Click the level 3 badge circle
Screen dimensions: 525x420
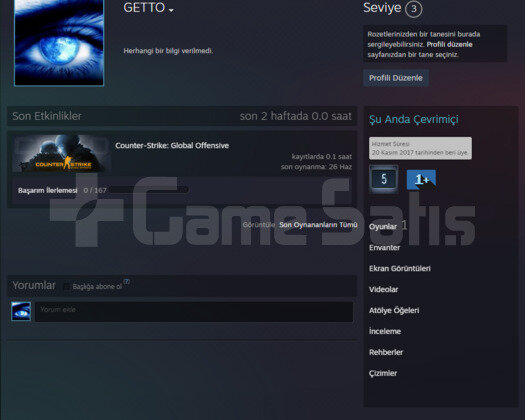click(414, 9)
